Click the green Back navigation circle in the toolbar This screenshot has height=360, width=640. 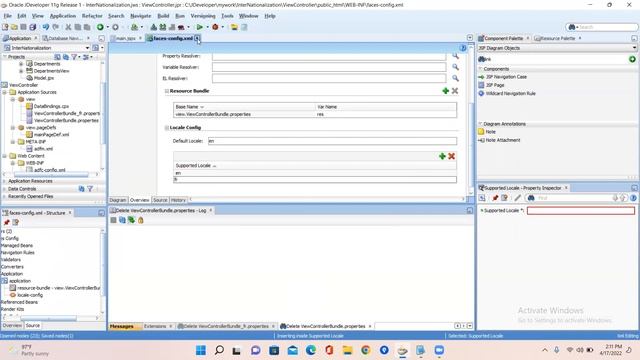tap(100, 27)
